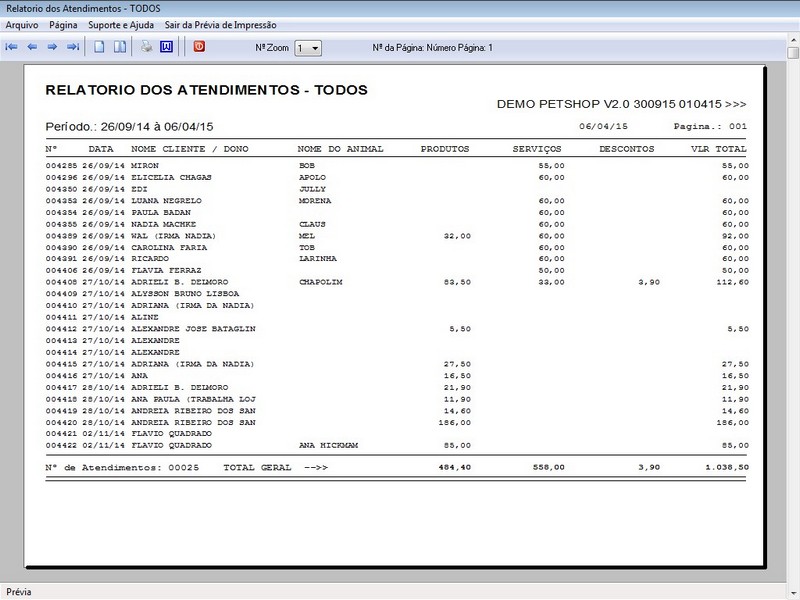Open the Arquivo menu
The width and height of the screenshot is (800, 600).
click(22, 25)
